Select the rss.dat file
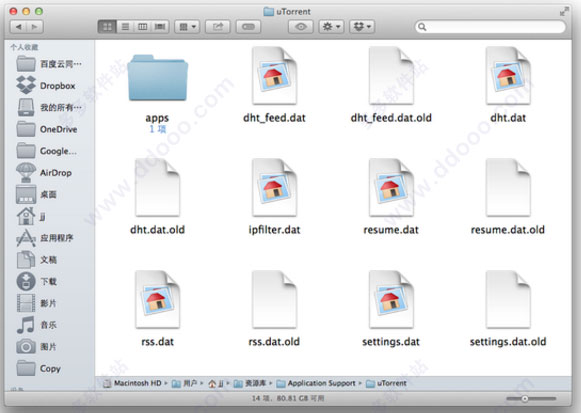The width and height of the screenshot is (581, 413). coord(157,300)
